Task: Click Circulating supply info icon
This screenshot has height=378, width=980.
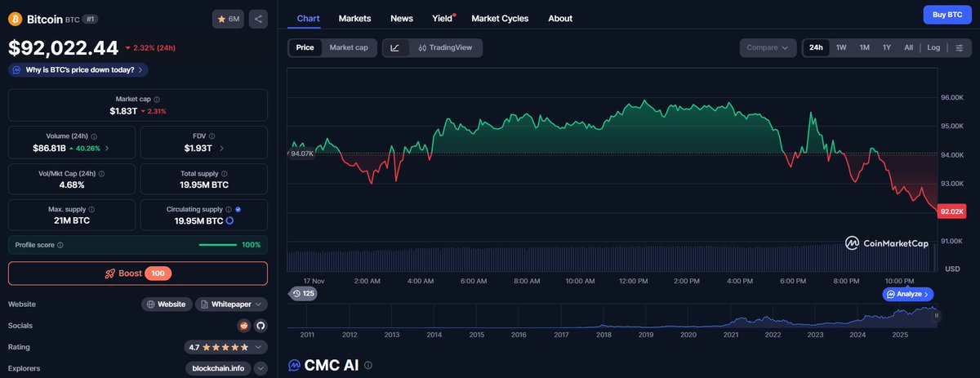Action: [x=228, y=210]
